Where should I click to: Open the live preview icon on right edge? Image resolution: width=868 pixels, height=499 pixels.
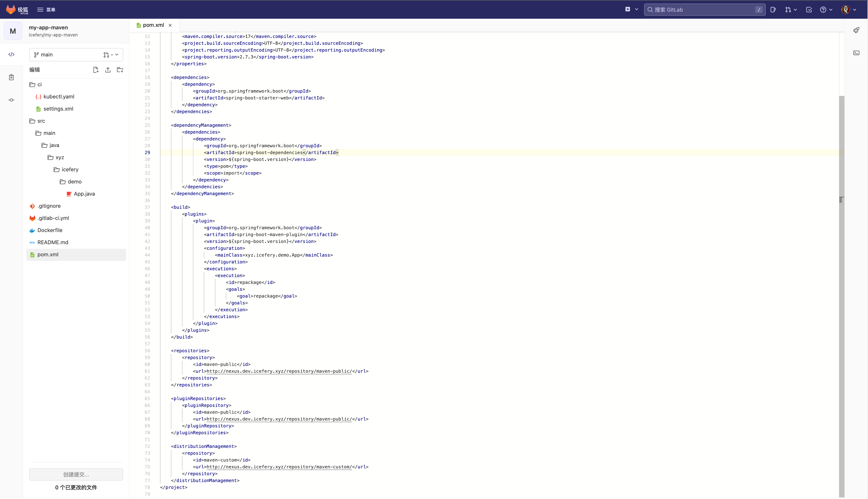856,30
